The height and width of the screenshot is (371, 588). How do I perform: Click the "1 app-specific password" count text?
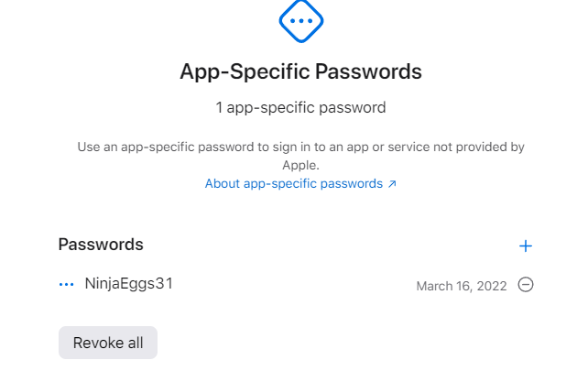(300, 107)
